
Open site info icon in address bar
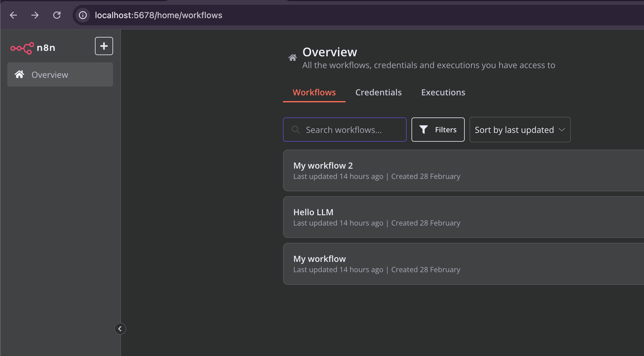tap(83, 15)
